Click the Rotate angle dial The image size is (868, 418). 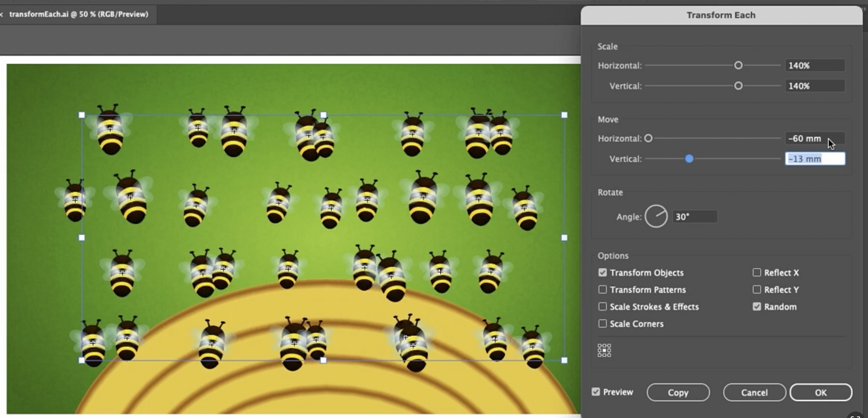coord(656,217)
